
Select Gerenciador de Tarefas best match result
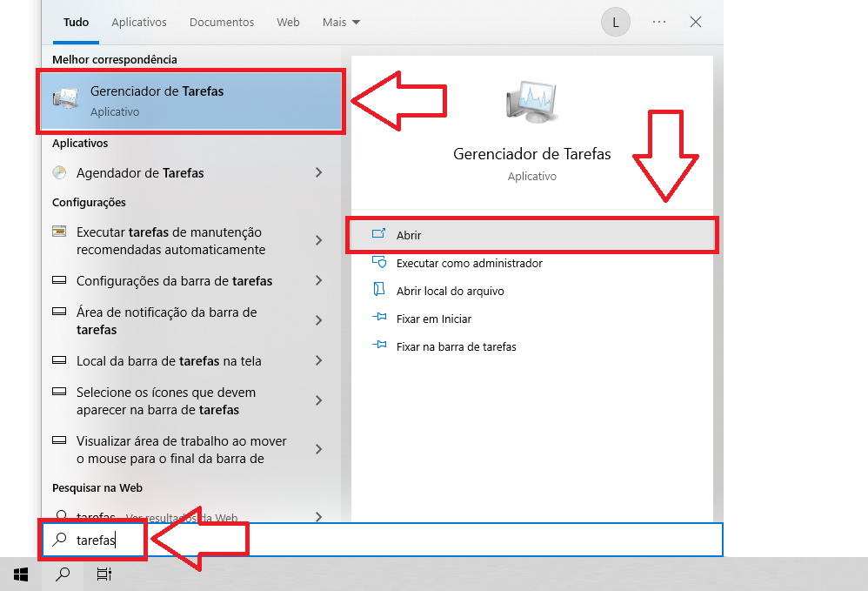[190, 101]
